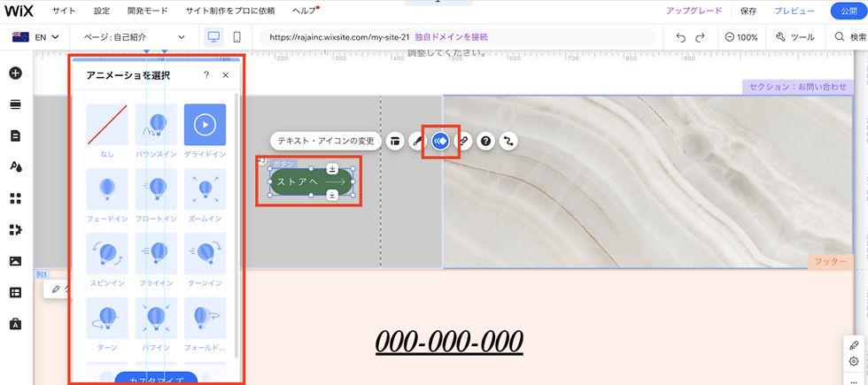
Task: Click the gear icon at bottom right
Action: (854, 361)
